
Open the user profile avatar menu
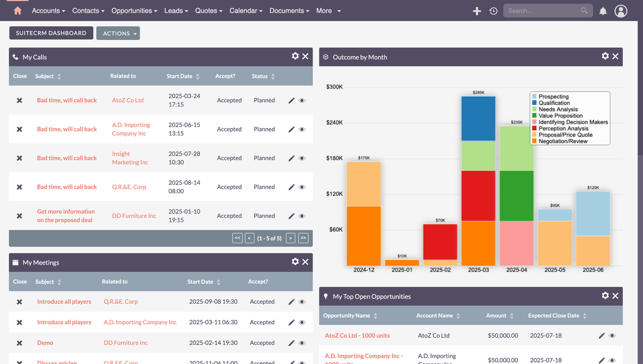(x=621, y=11)
